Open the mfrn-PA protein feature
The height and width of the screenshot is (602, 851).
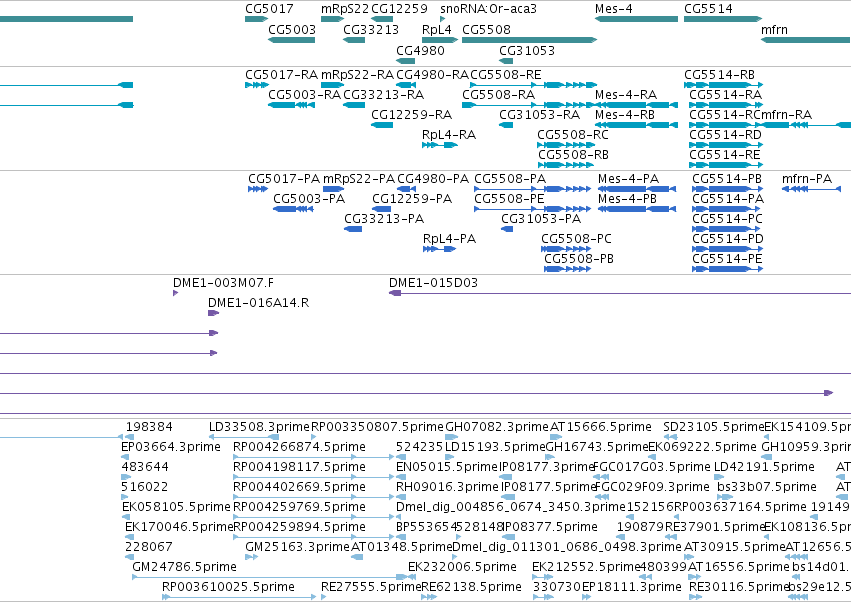coord(811,189)
